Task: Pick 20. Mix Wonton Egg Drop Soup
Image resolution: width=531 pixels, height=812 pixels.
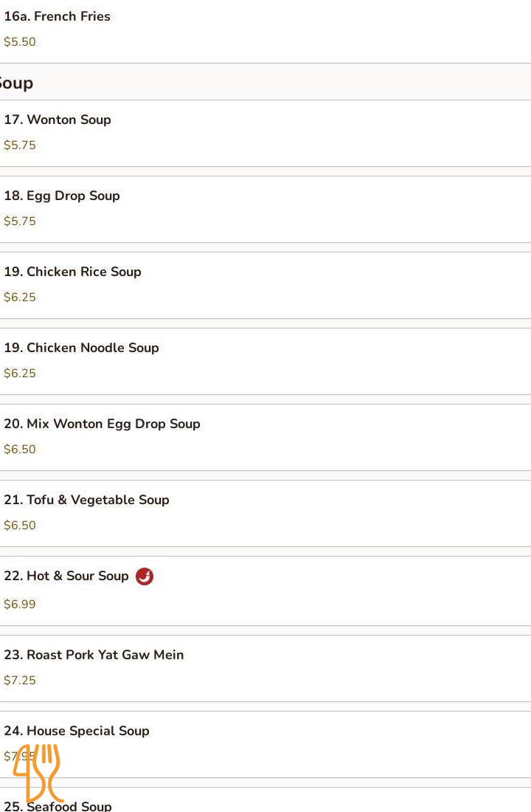Action: [x=102, y=424]
